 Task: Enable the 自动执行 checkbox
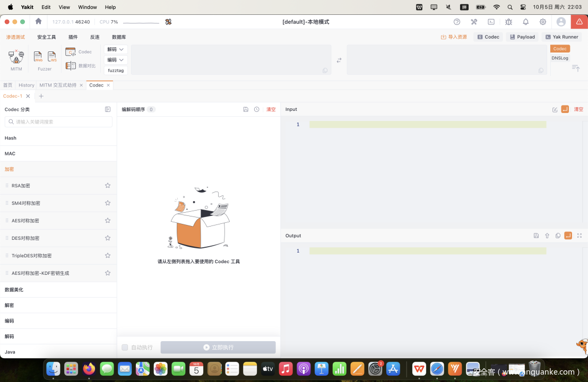point(125,348)
